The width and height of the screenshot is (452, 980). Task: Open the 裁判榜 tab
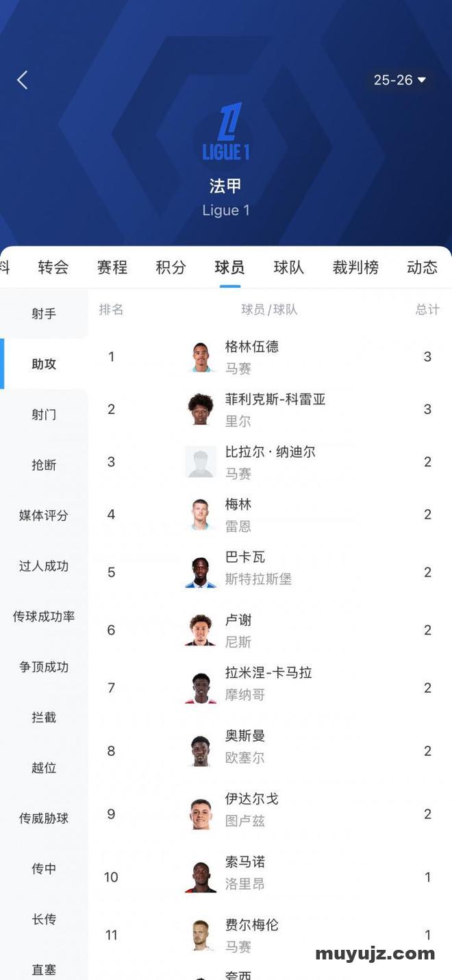click(355, 267)
